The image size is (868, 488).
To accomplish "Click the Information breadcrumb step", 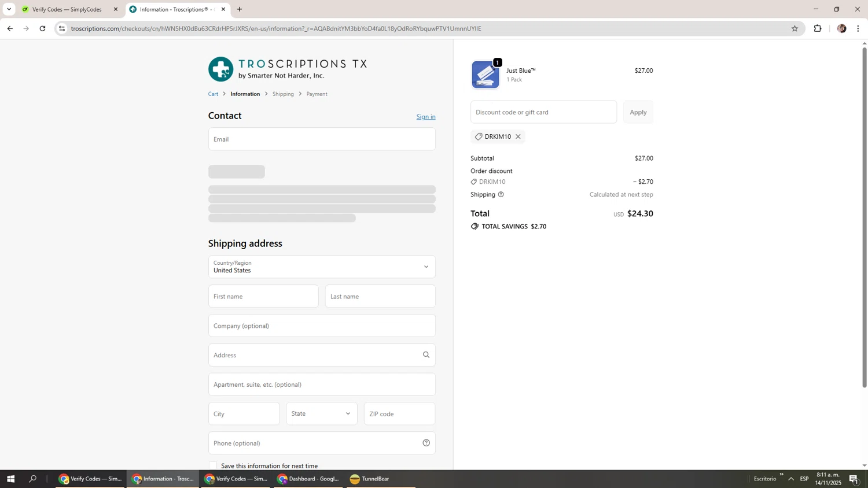I will tap(245, 94).
